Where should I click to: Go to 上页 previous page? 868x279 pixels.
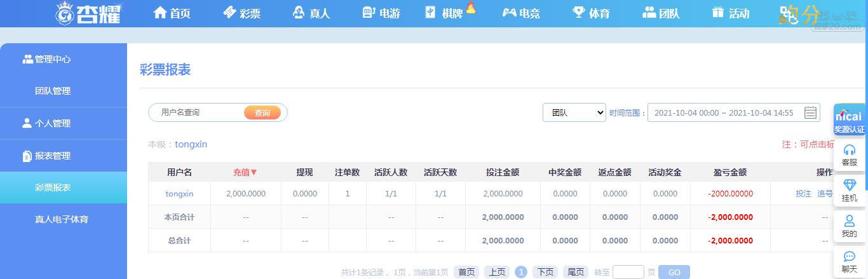[497, 272]
